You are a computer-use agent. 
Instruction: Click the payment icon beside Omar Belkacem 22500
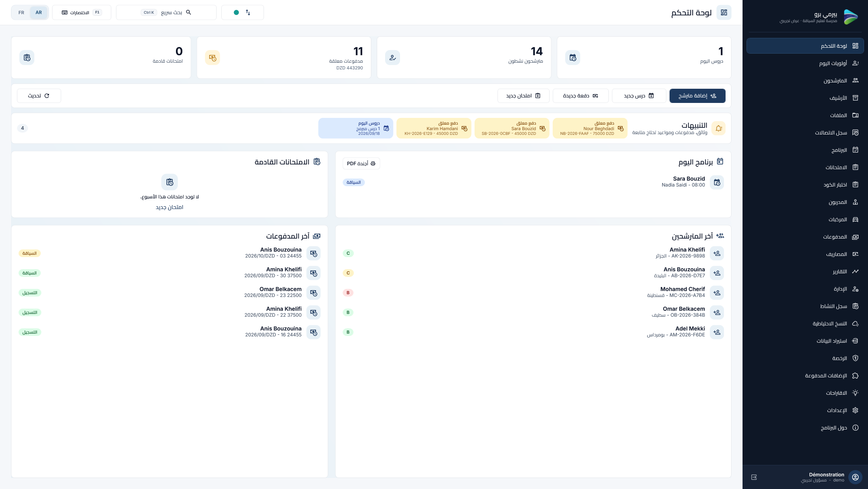314,293
